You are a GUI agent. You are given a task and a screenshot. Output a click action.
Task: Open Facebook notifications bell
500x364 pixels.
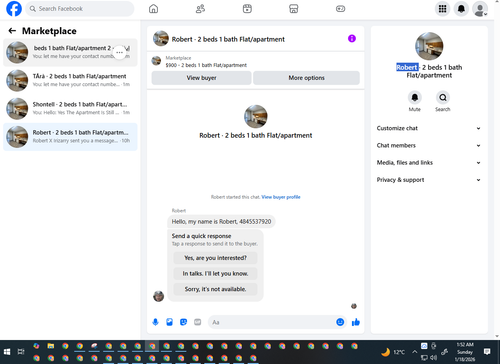point(461,9)
